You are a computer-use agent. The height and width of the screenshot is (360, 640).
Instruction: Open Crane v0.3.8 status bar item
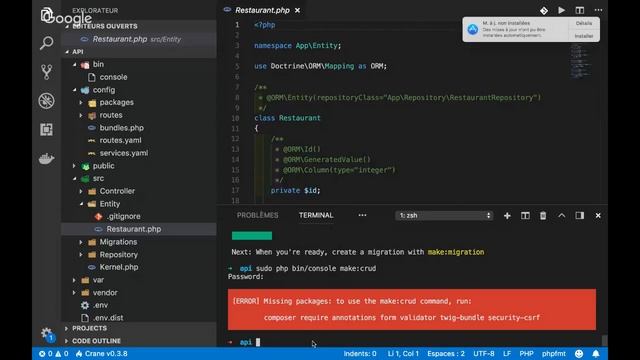tap(102, 353)
